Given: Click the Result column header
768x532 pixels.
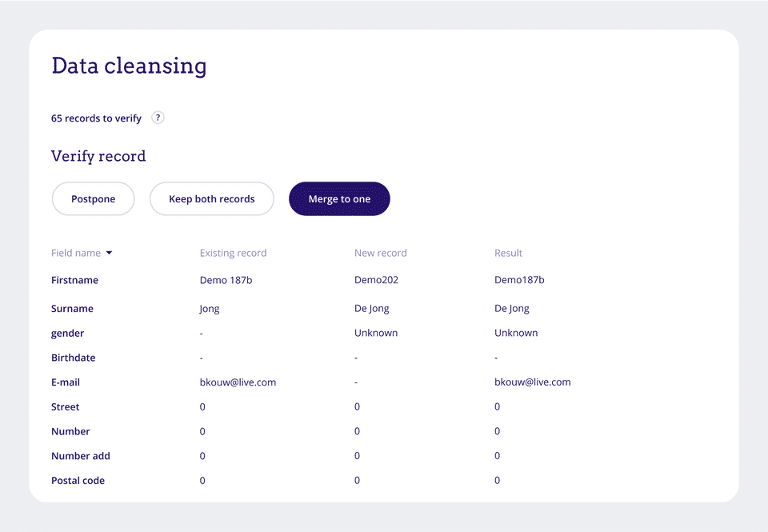Looking at the screenshot, I should tap(509, 253).
